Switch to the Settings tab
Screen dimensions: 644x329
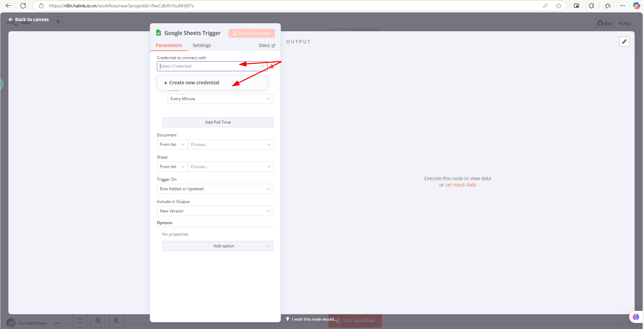click(x=202, y=45)
